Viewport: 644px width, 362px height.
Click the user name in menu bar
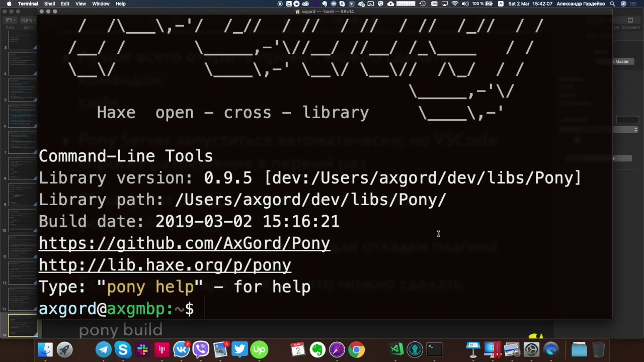(x=581, y=4)
